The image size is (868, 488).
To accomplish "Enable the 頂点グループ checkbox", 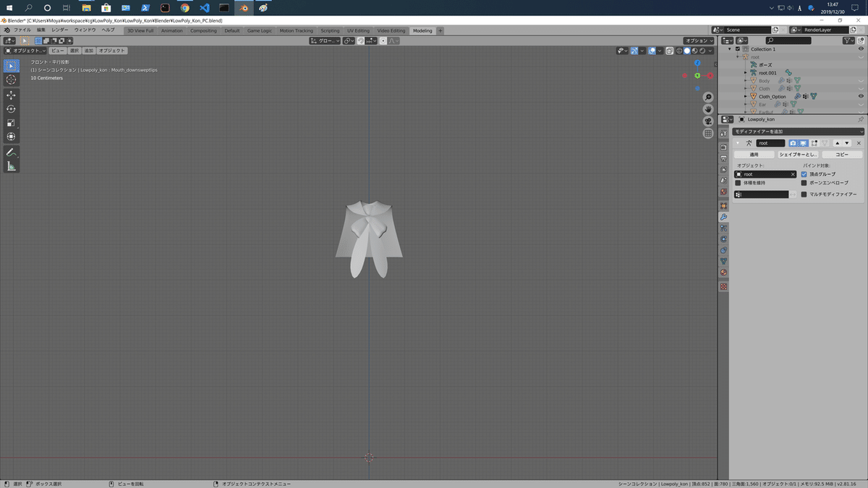I will (804, 174).
